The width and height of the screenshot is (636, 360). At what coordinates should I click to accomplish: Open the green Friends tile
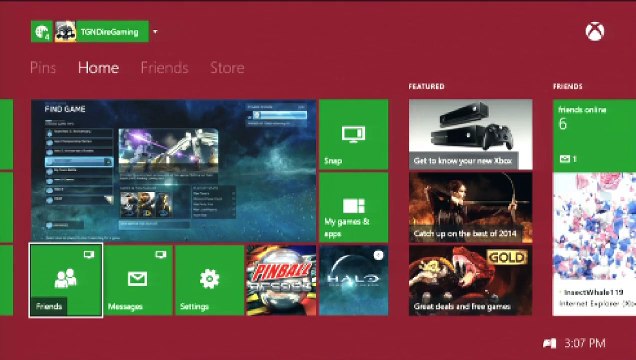(66, 280)
